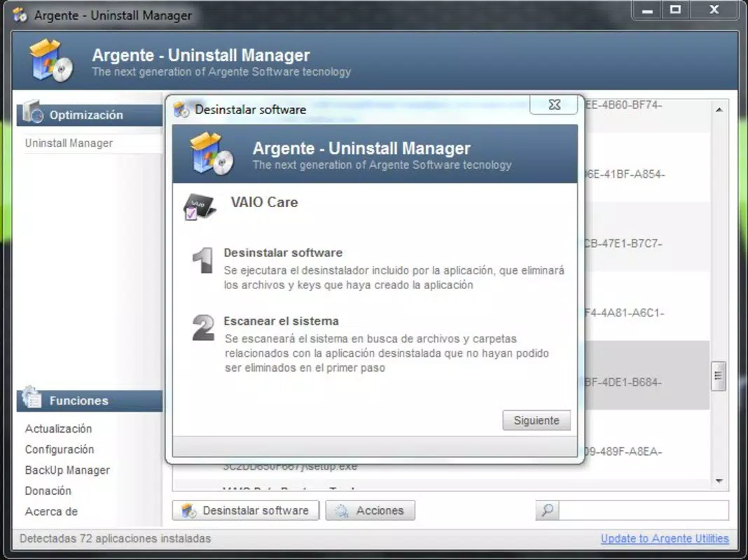Open Actualización under Funciones
Viewport: 748px width, 560px height.
coord(58,428)
